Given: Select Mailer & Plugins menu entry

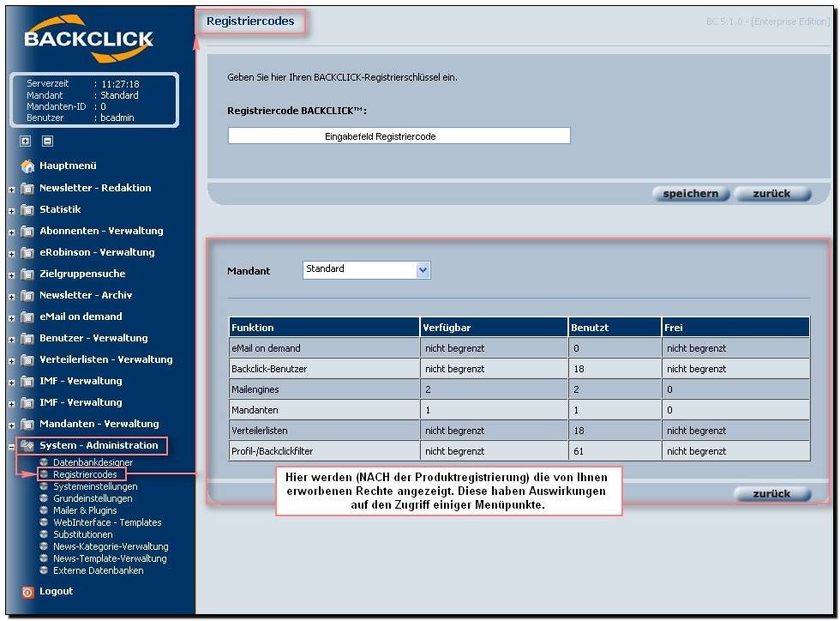Looking at the screenshot, I should tap(85, 510).
